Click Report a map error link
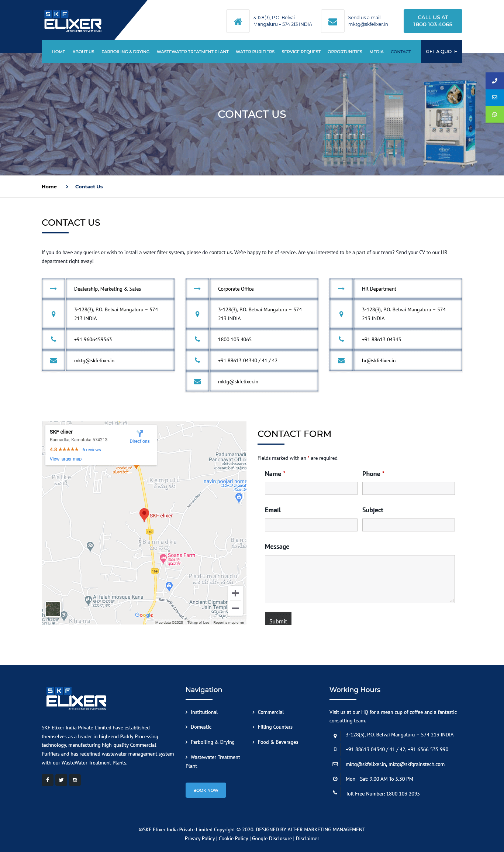 point(229,622)
